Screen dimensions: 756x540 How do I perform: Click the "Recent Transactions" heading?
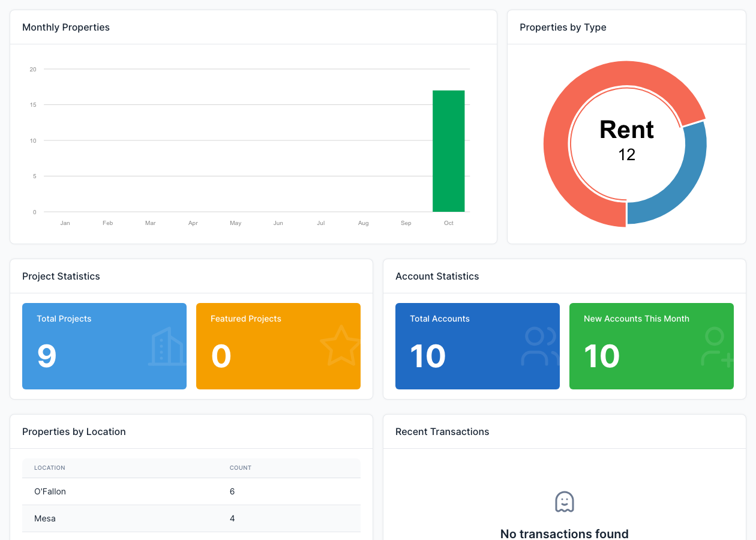[x=442, y=431]
